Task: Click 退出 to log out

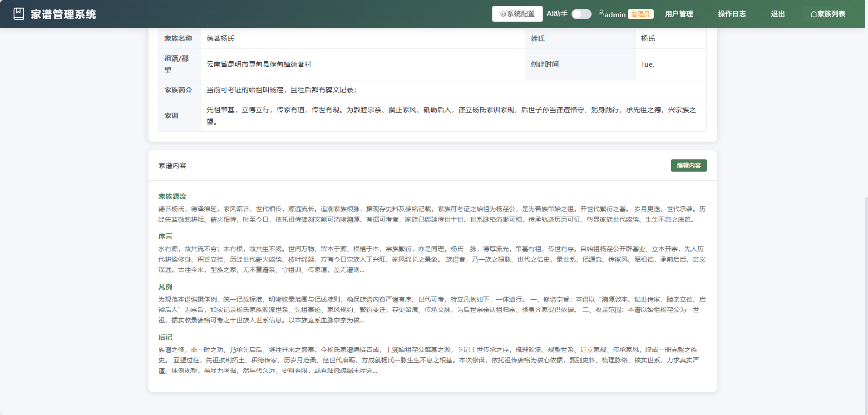Action: click(x=777, y=14)
